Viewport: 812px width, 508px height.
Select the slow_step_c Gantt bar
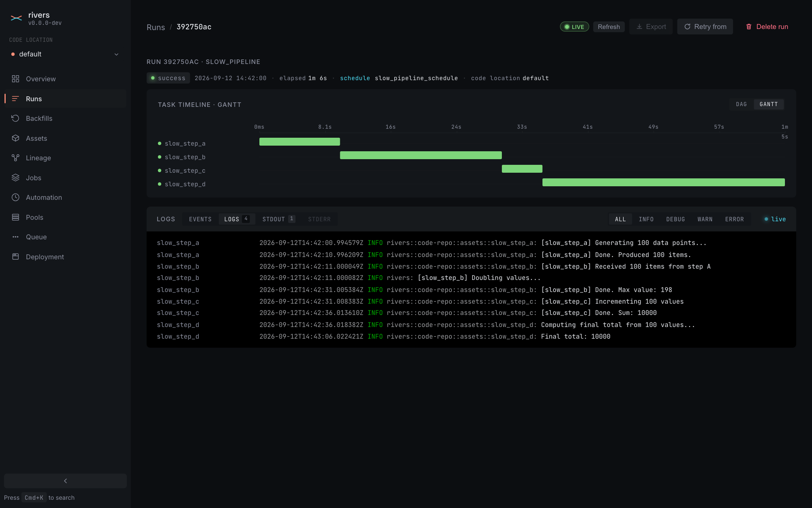522,169
